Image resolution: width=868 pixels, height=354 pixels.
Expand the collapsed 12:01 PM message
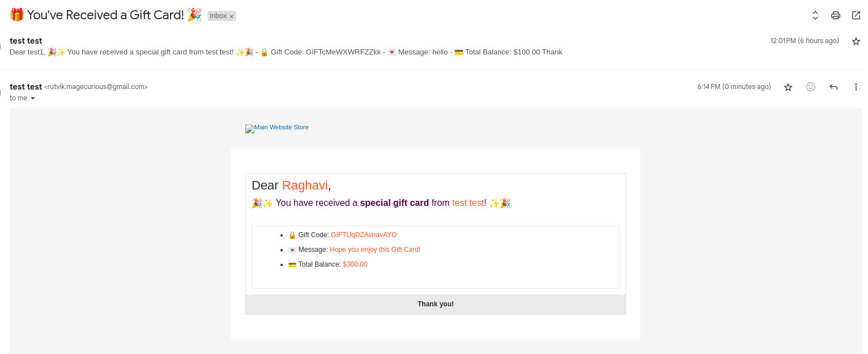(283, 52)
